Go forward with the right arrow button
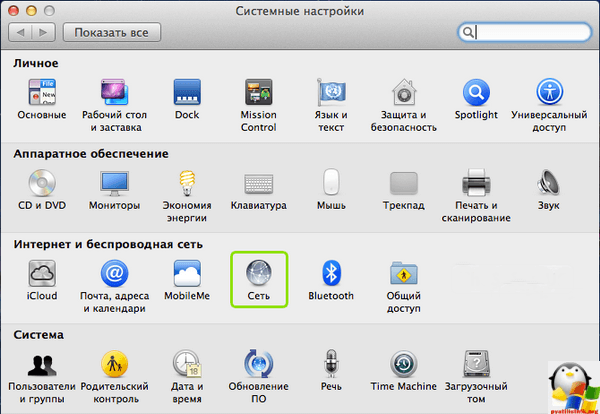Viewport: 600px width, 414px height. pyautogui.click(x=44, y=33)
